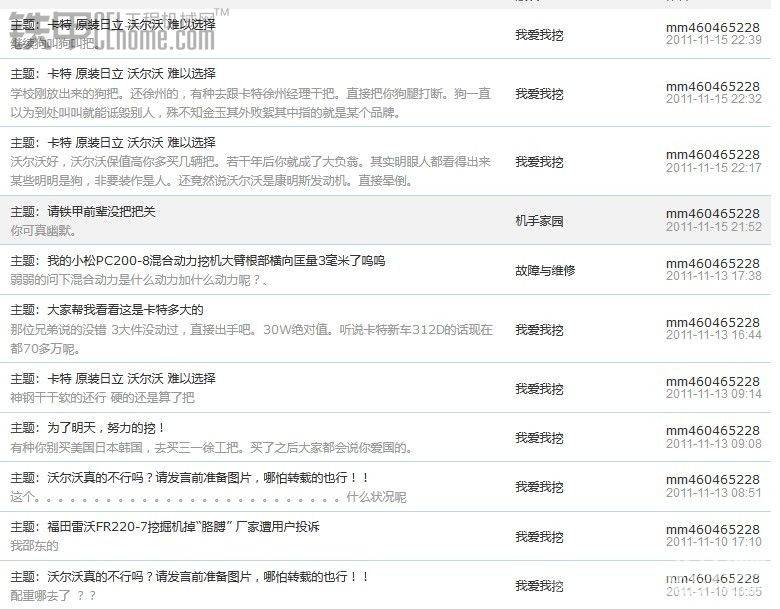Open the 卡特 原装日立 topic posted 2011-11-13 09:14
Viewport: 780px width, 609px height.
(x=131, y=379)
